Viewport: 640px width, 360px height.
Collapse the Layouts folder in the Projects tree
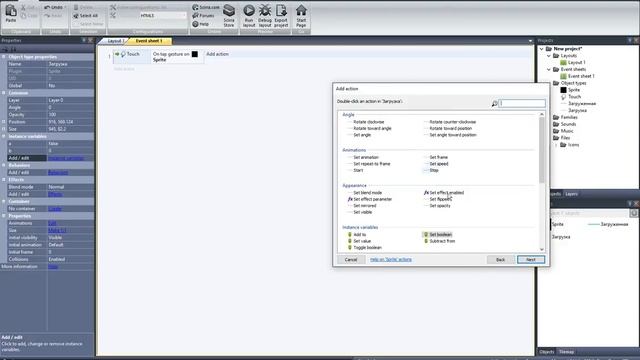coord(549,56)
